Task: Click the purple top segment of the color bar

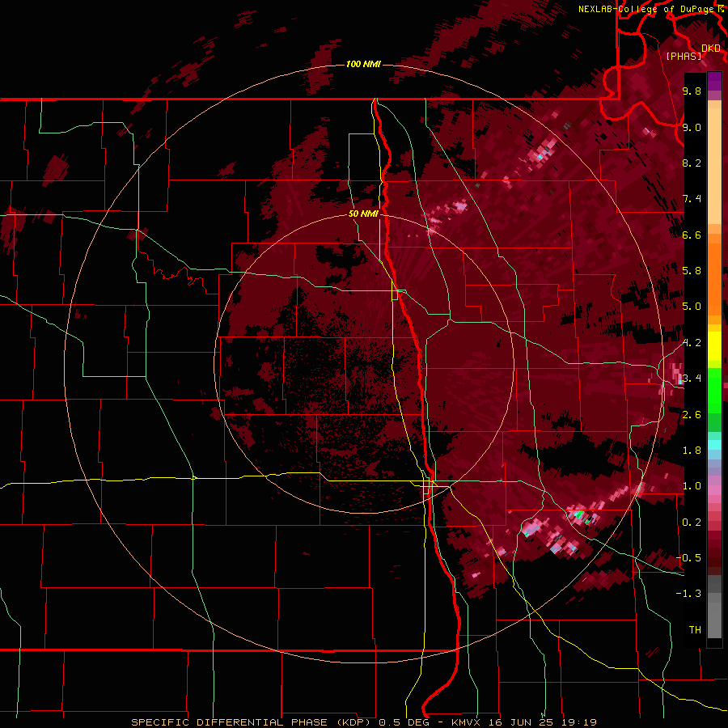Action: [714, 81]
